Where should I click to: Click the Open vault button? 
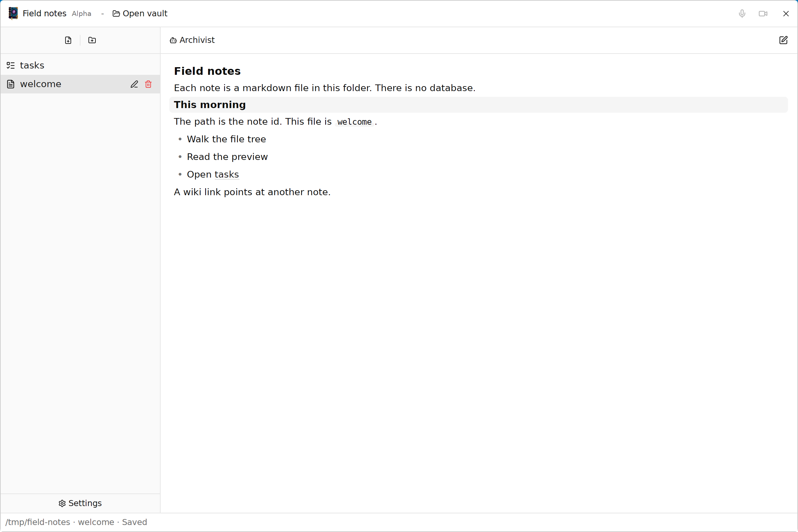[x=140, y=14]
